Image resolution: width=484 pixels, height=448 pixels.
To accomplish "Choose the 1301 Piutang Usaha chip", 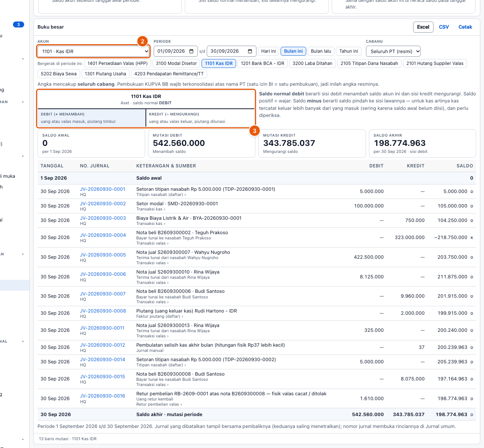I will (105, 74).
